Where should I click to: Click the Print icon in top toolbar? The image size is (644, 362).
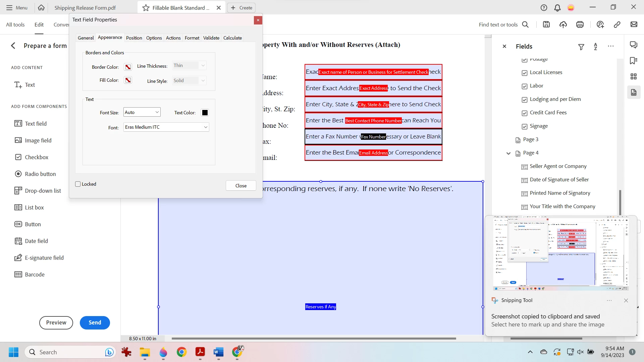click(x=580, y=24)
